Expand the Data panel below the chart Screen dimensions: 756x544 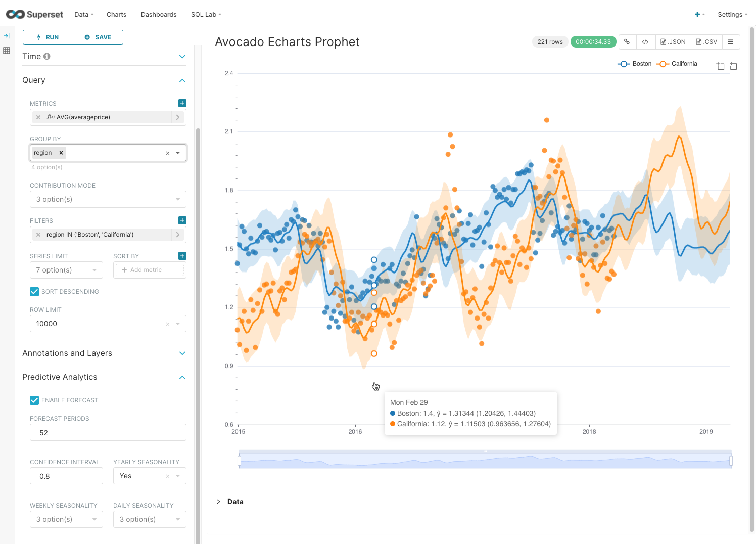pos(230,501)
